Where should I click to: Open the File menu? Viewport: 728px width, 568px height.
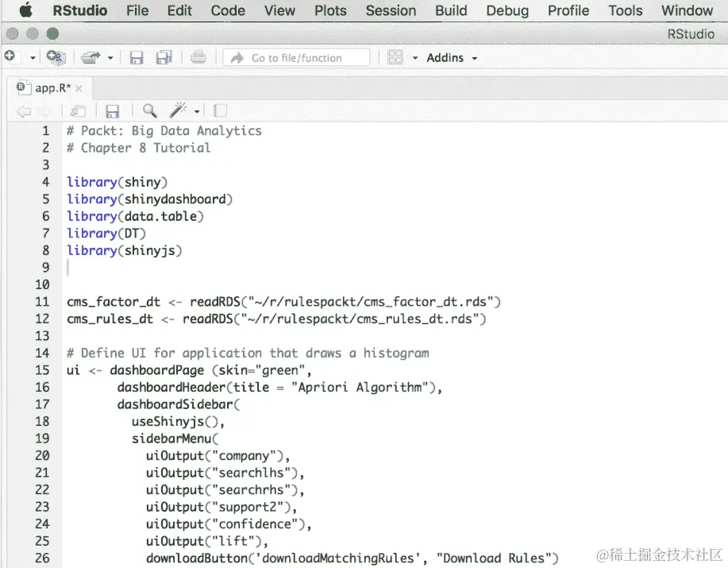pos(137,10)
